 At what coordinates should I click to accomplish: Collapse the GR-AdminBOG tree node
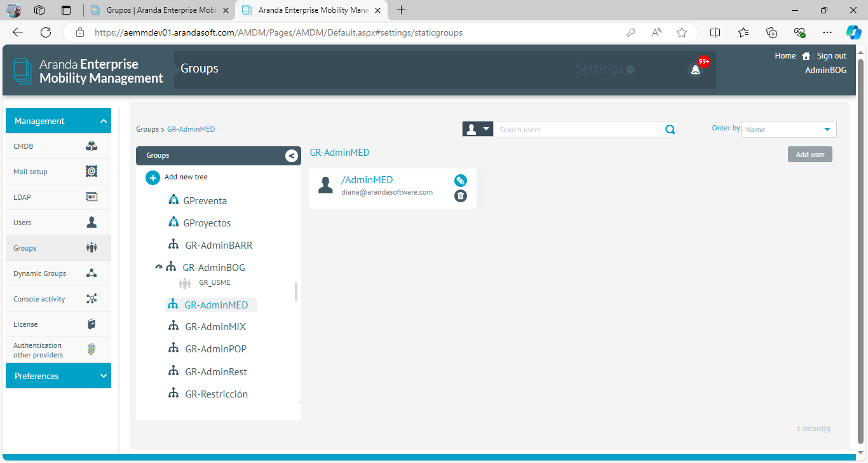point(159,267)
